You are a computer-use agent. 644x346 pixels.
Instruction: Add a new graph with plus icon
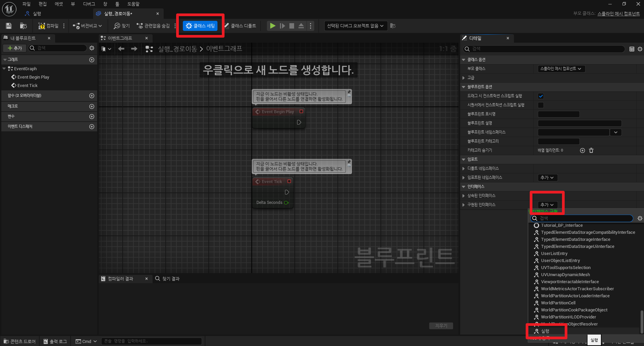tap(92, 60)
